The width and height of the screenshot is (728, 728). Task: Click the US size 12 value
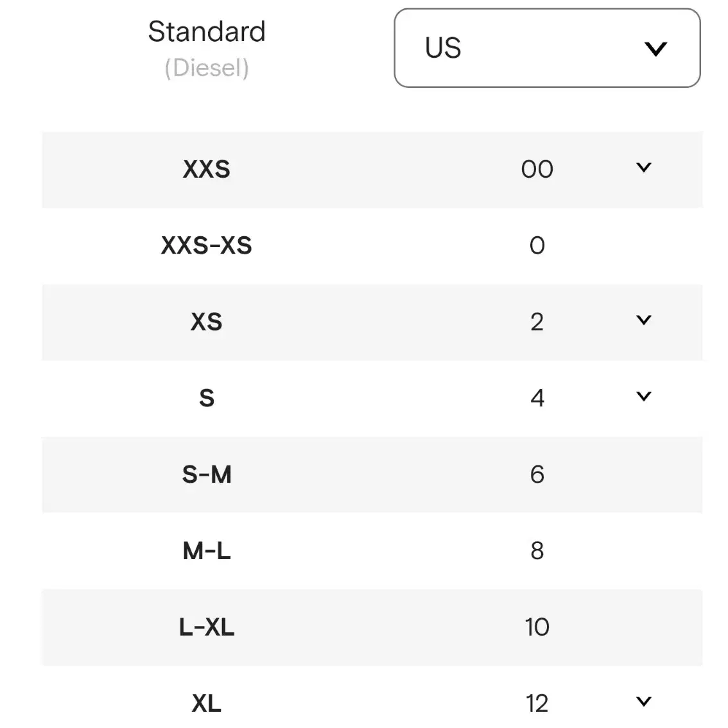[x=537, y=704]
